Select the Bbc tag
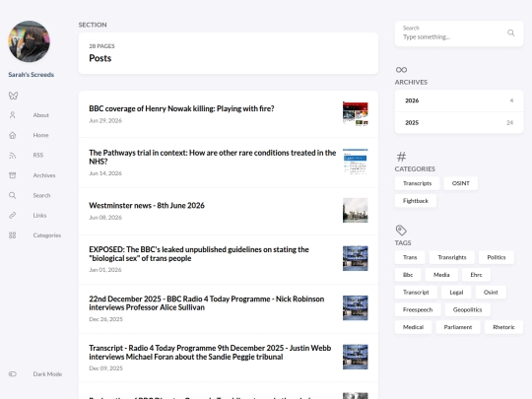This screenshot has width=532, height=399. click(x=408, y=275)
